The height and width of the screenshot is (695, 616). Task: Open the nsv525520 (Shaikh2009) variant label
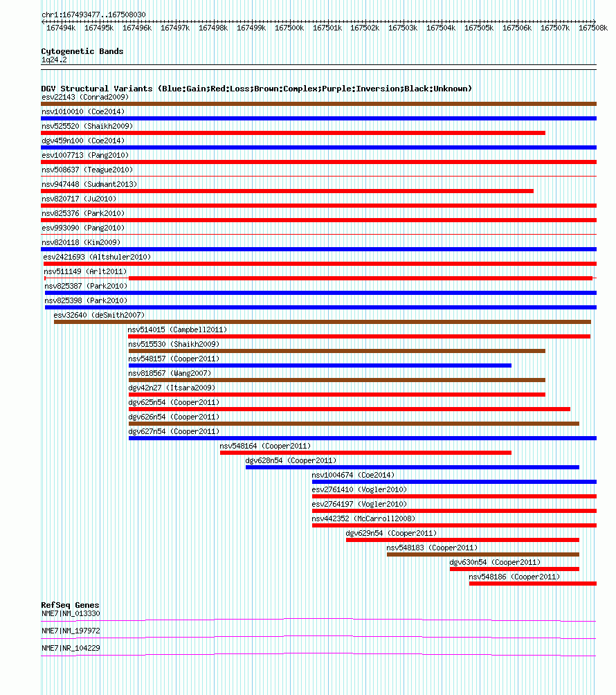coord(87,126)
